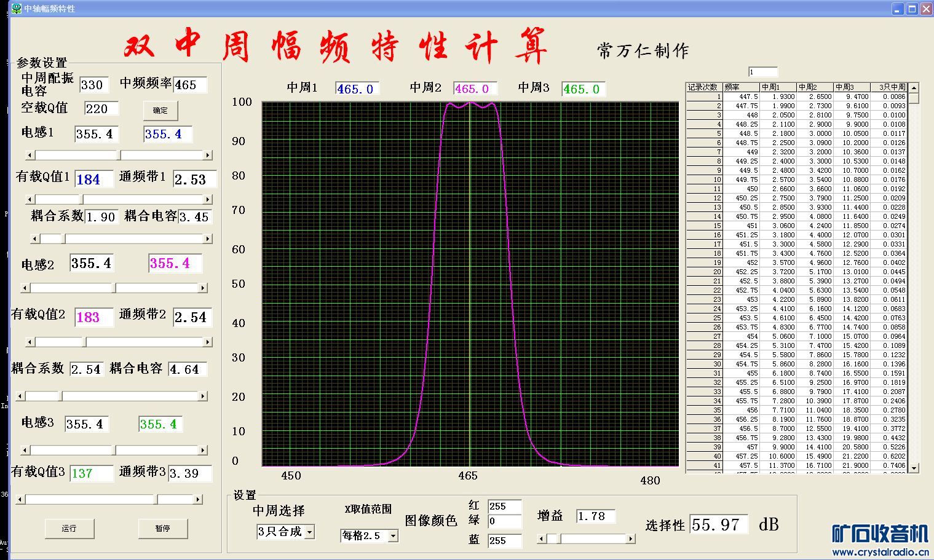Select the 空载Q值 field showing 220
Image resolution: width=934 pixels, height=560 pixels.
pos(100,109)
